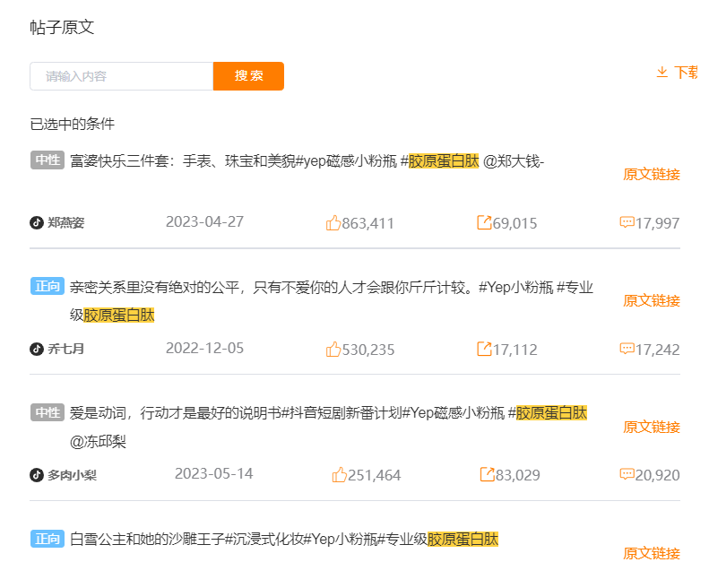Viewport: 709px width, 588px height.
Task: Open 原文链接 for the 多肉小梨 post
Action: point(651,427)
